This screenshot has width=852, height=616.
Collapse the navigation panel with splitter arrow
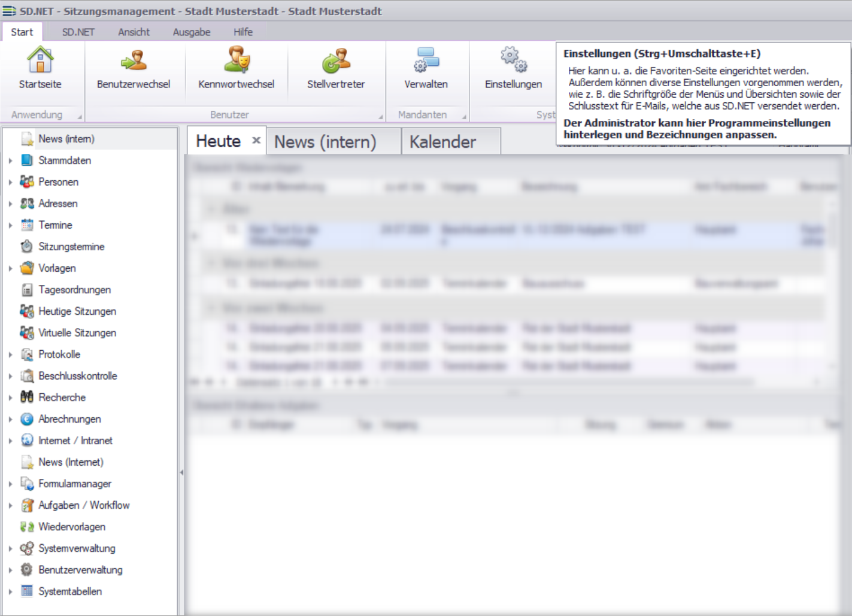click(181, 472)
